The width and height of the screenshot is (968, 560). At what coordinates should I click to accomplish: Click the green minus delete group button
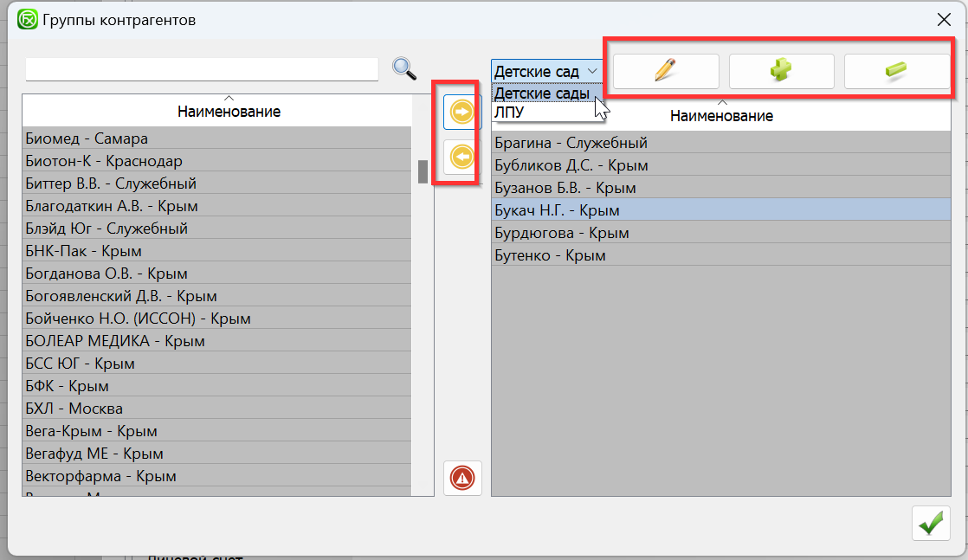pyautogui.click(x=896, y=71)
